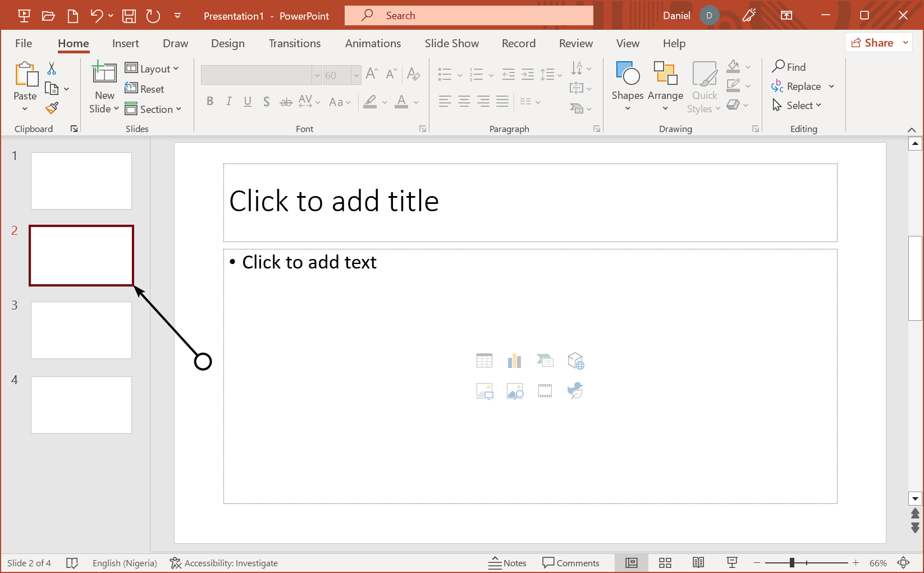Open the Design ribbon tab

(x=228, y=43)
